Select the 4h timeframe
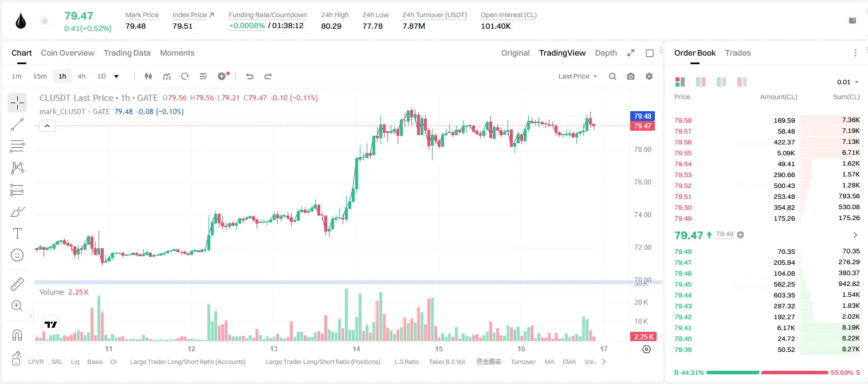868x384 pixels. tap(81, 76)
